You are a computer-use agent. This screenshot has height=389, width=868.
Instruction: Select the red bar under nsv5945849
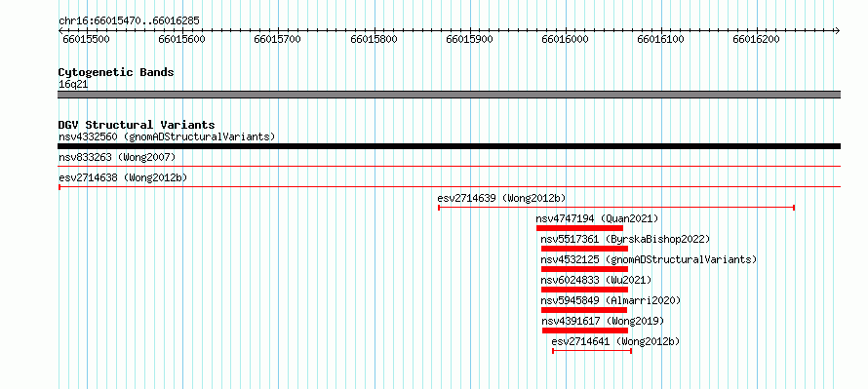[x=584, y=310]
